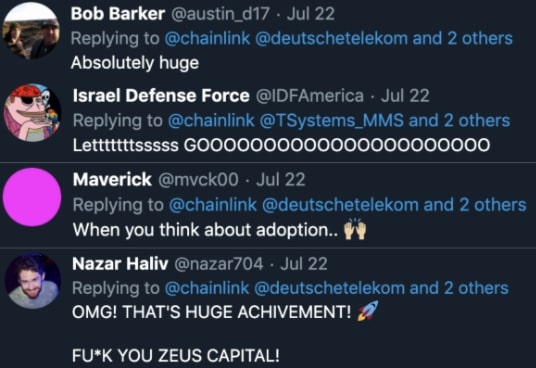Click the raised hands emoji in Maverick's tweet
The width and height of the screenshot is (536, 368).
pos(355,229)
